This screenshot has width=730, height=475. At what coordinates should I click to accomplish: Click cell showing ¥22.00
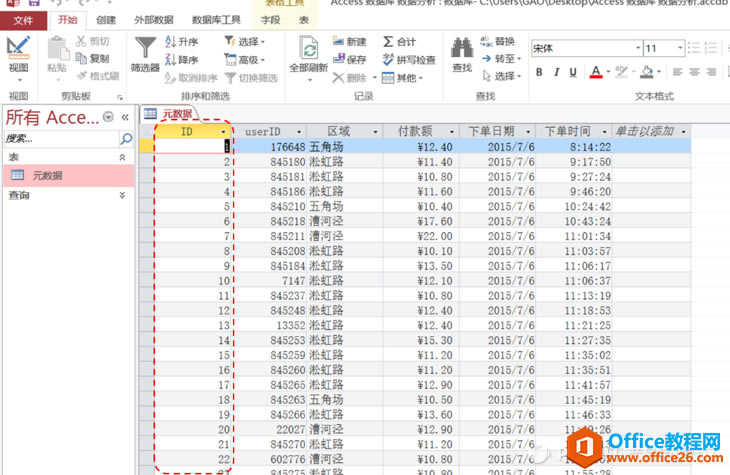[x=421, y=236]
